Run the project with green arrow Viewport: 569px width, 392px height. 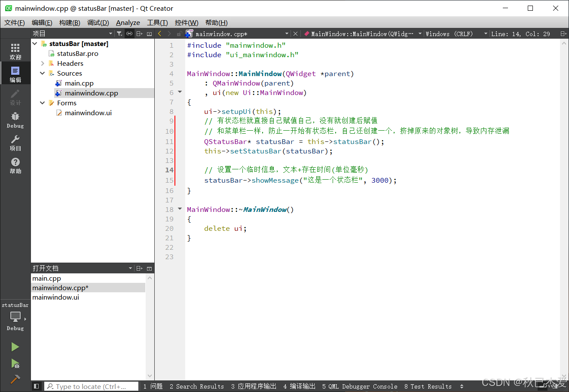coord(15,347)
